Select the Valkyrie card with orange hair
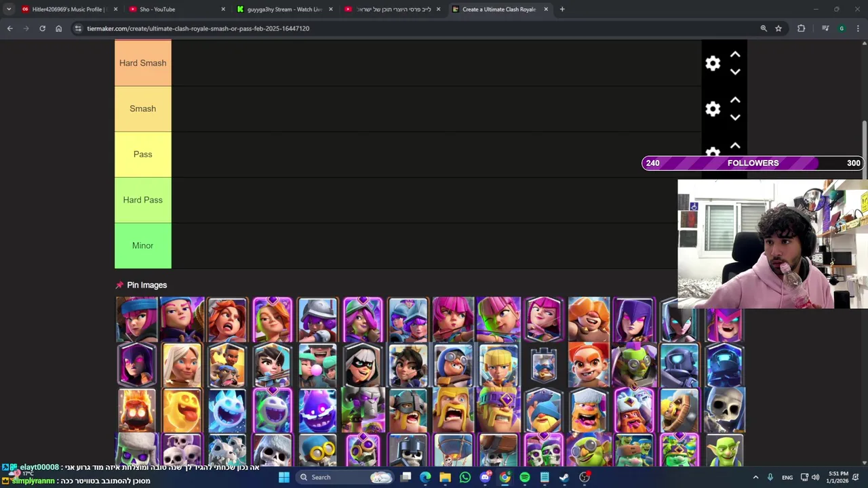The width and height of the screenshot is (868, 488). point(227,319)
